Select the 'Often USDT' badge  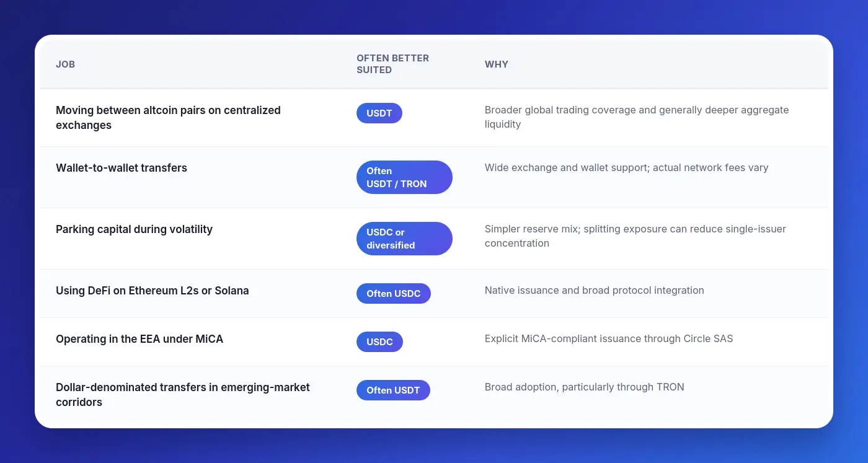[x=393, y=390]
